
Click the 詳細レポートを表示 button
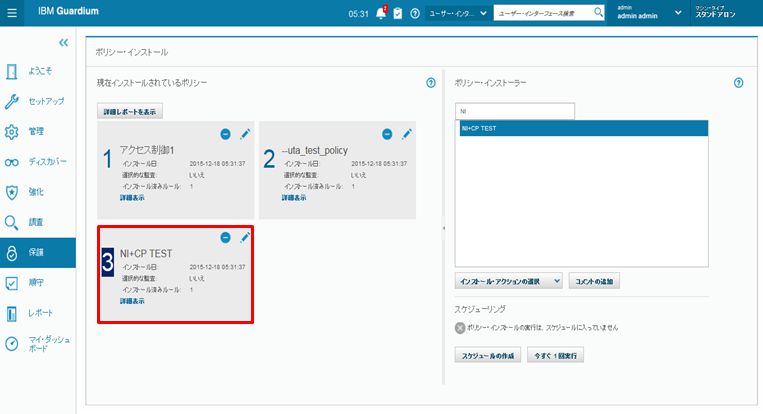131,111
